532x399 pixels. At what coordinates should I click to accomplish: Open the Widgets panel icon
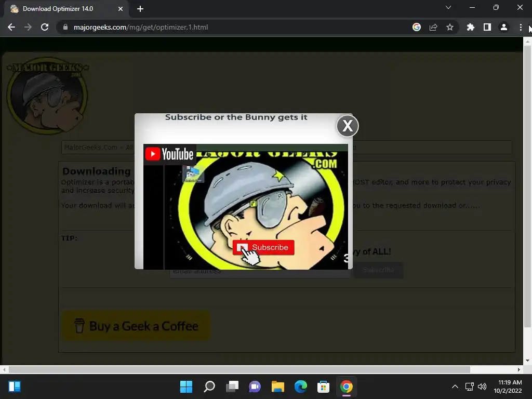[x=15, y=387]
